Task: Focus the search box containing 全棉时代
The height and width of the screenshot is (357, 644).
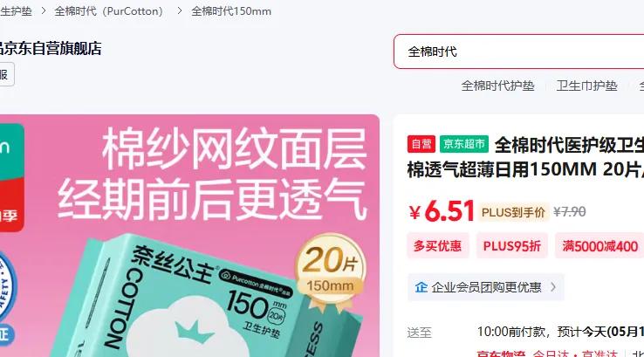Action: tap(518, 51)
